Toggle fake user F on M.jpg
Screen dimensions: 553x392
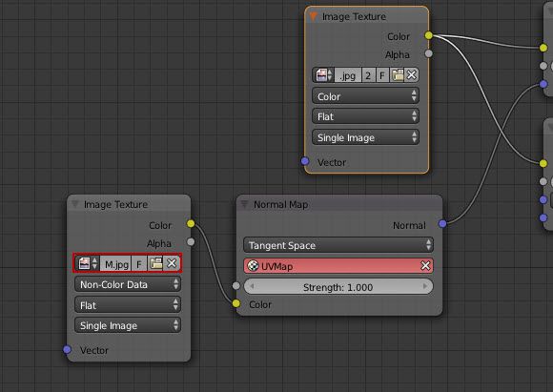pyautogui.click(x=139, y=263)
